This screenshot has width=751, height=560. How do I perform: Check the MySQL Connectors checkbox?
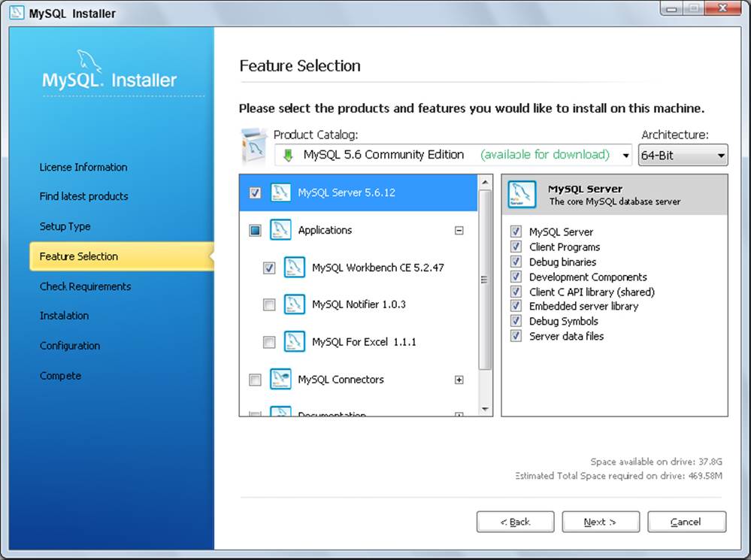(256, 380)
